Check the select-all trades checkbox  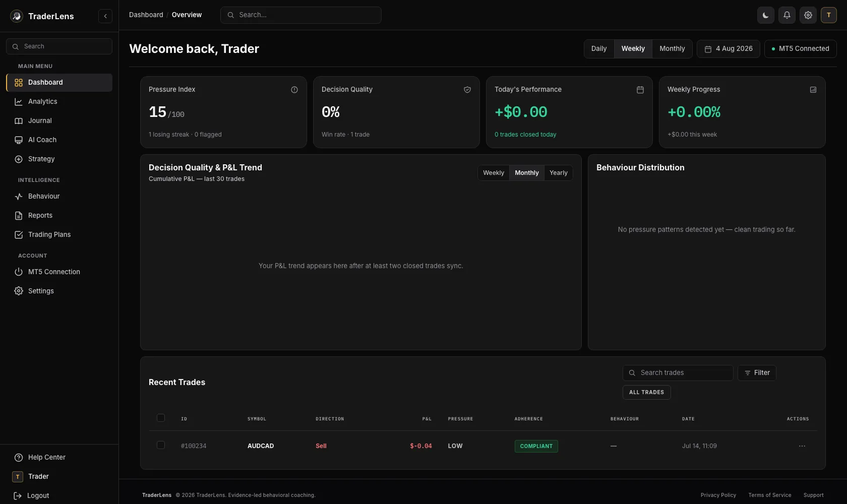click(x=161, y=418)
